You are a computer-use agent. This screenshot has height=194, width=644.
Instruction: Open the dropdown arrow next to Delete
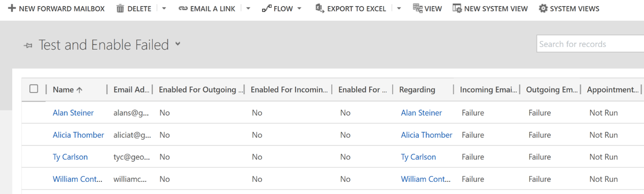tap(164, 9)
